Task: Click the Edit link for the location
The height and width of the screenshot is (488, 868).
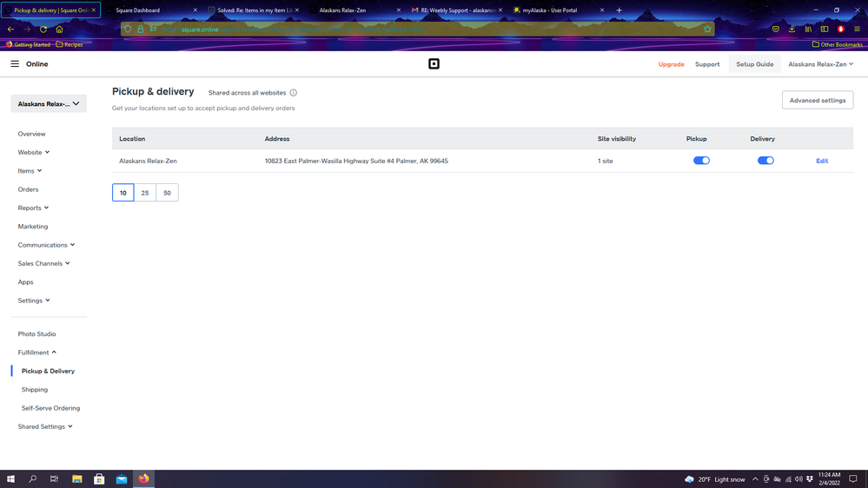Action: 821,162
